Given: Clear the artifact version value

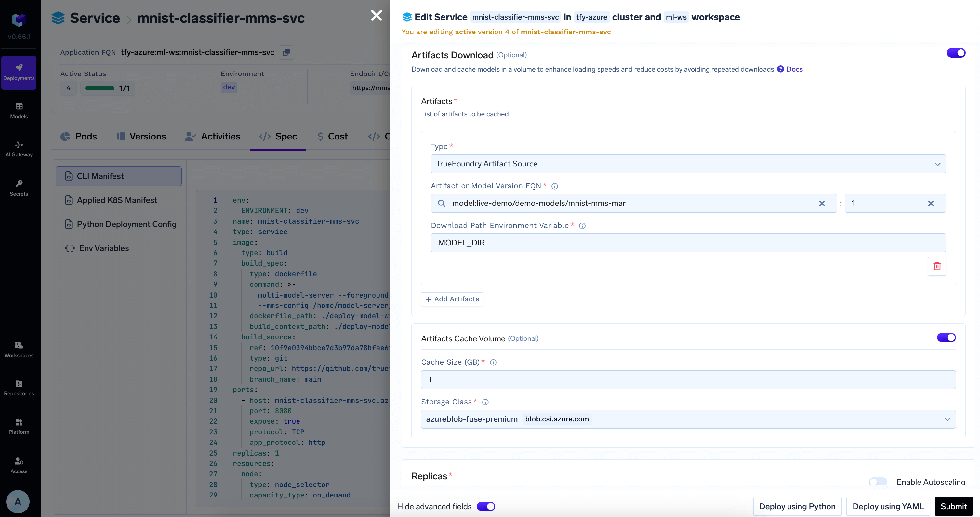Looking at the screenshot, I should pos(931,204).
